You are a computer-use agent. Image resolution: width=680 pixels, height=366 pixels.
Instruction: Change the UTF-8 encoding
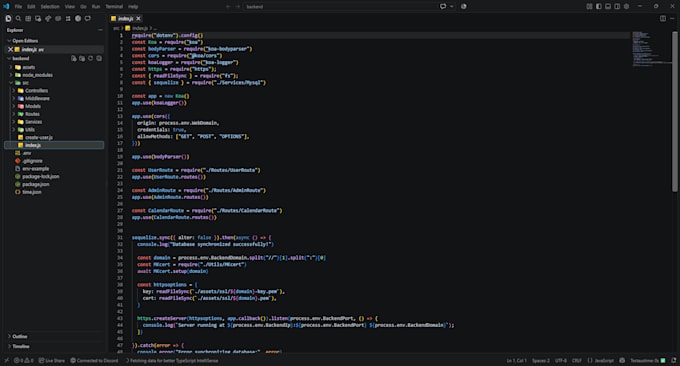pos(561,360)
